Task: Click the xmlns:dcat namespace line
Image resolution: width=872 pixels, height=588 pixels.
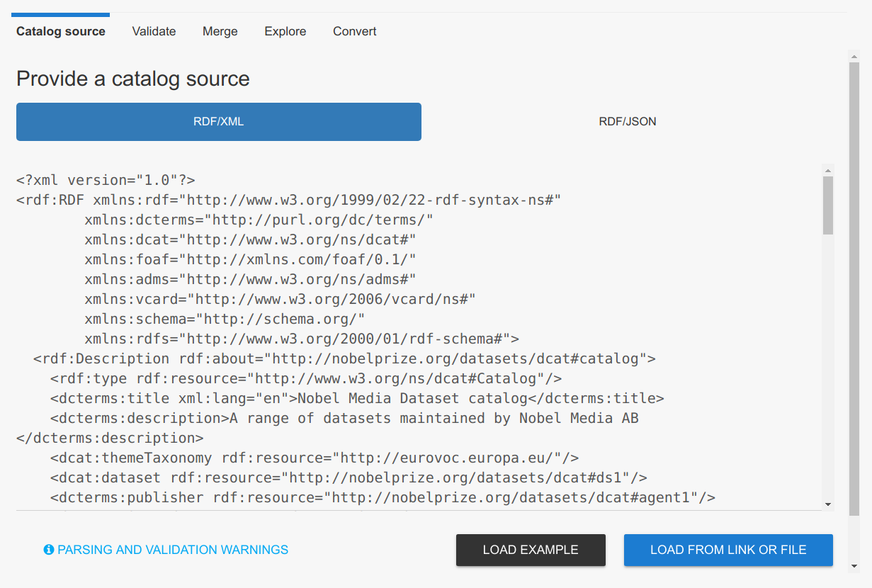Action: click(x=250, y=239)
